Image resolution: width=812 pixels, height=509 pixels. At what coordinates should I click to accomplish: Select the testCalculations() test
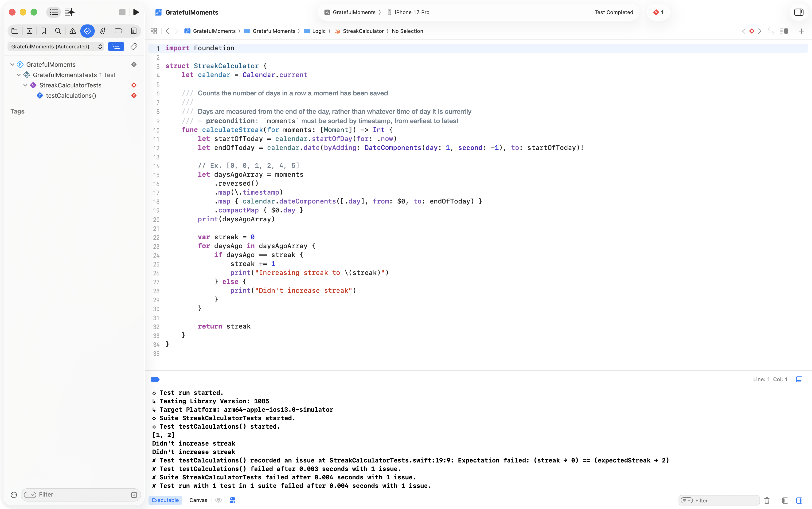(71, 96)
